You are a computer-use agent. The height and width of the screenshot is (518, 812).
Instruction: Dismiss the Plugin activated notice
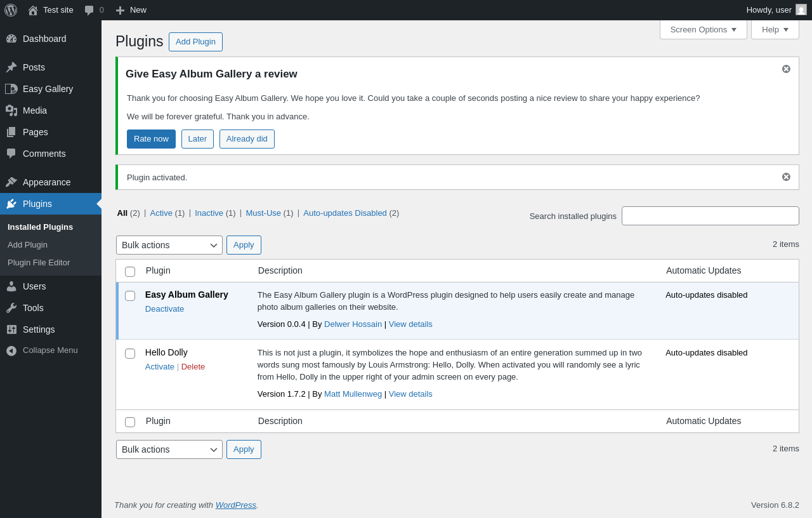[786, 176]
